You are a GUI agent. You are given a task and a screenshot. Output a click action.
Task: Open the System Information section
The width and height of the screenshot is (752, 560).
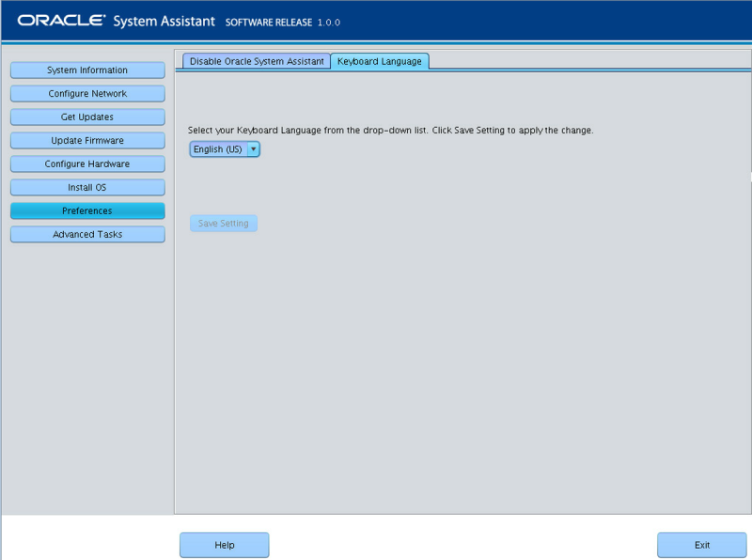[87, 70]
